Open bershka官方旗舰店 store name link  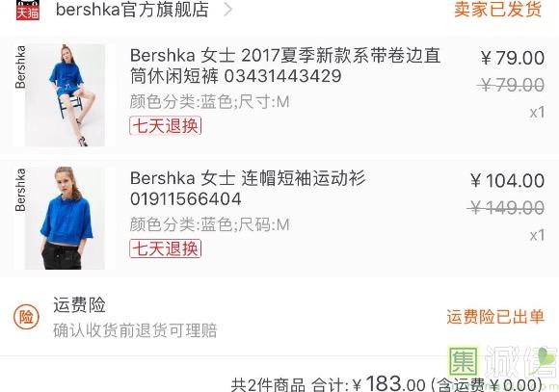[x=132, y=10]
